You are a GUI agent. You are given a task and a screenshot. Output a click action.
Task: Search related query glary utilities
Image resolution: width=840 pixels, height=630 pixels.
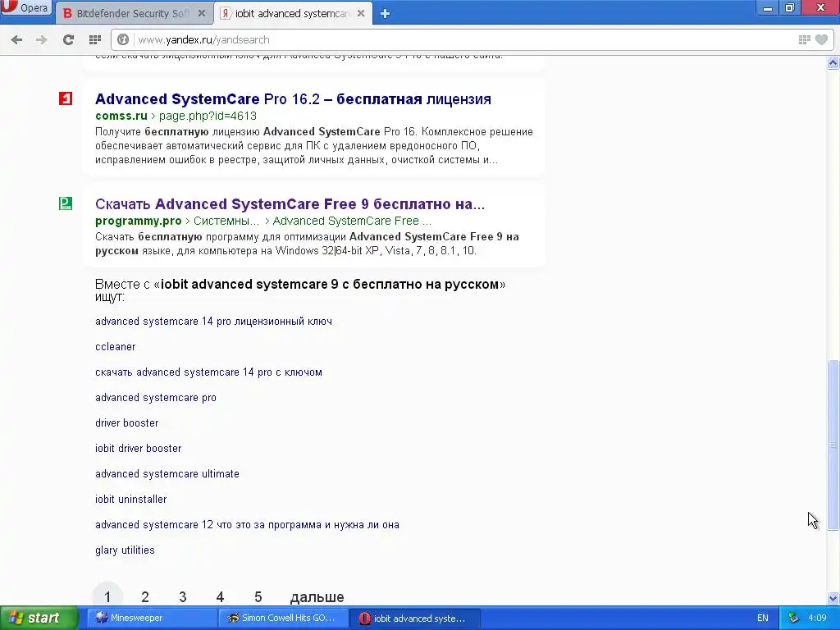click(125, 550)
